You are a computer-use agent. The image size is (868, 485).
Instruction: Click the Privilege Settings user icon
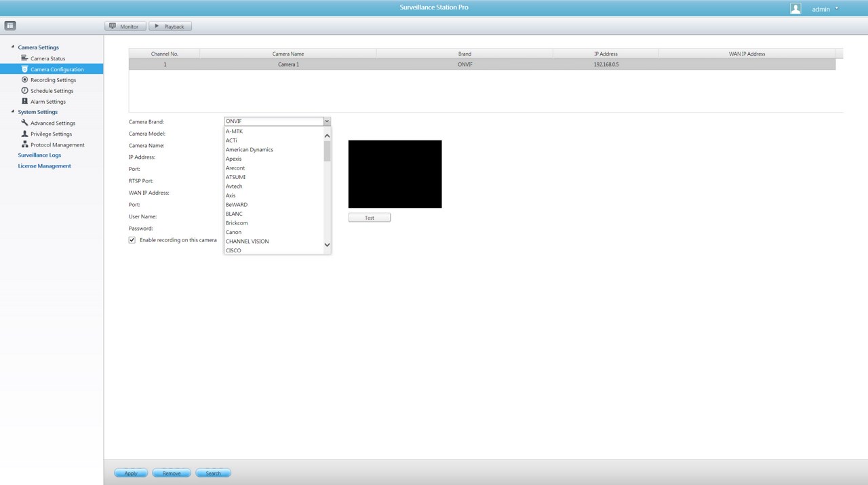[x=24, y=134]
